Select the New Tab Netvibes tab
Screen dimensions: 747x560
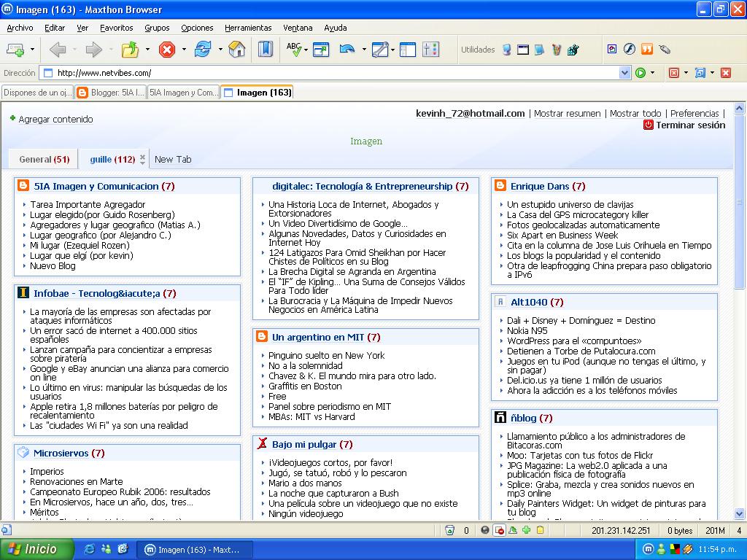pyautogui.click(x=173, y=160)
